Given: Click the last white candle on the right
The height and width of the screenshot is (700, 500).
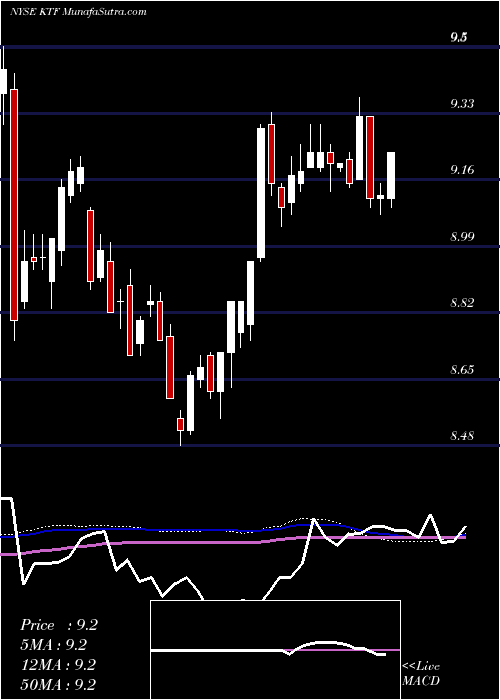Looking at the screenshot, I should [391, 175].
